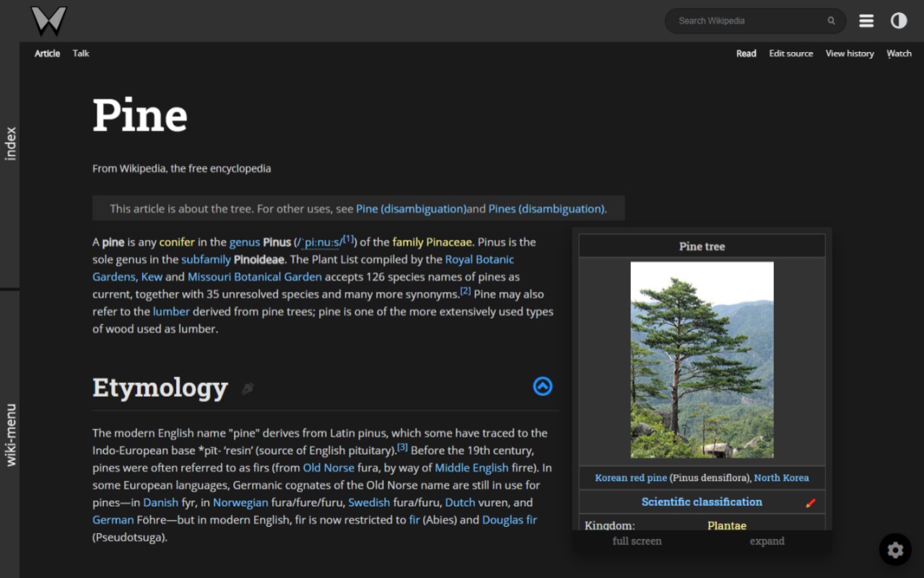Open citation reference [1]
The width and height of the screenshot is (924, 578).
click(x=349, y=239)
